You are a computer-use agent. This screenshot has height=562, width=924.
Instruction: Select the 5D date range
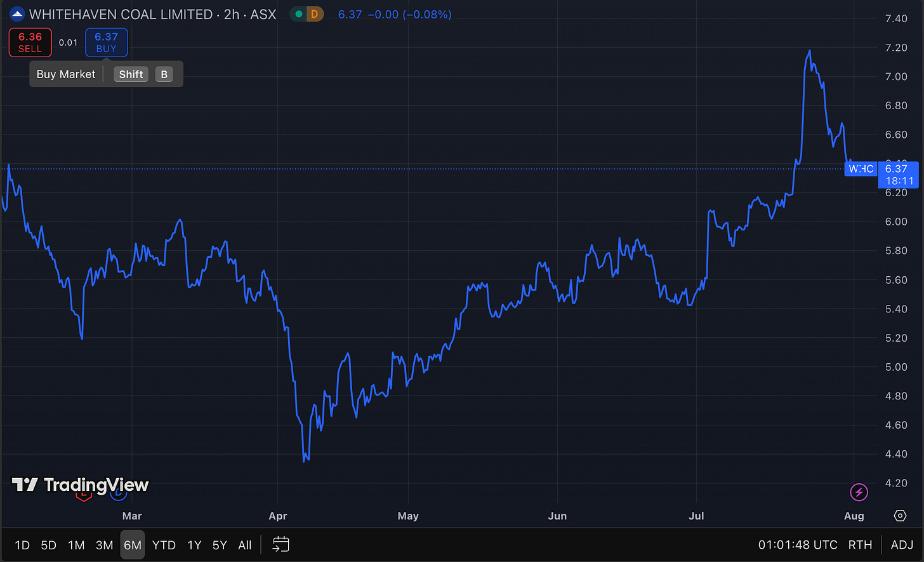pos(49,545)
